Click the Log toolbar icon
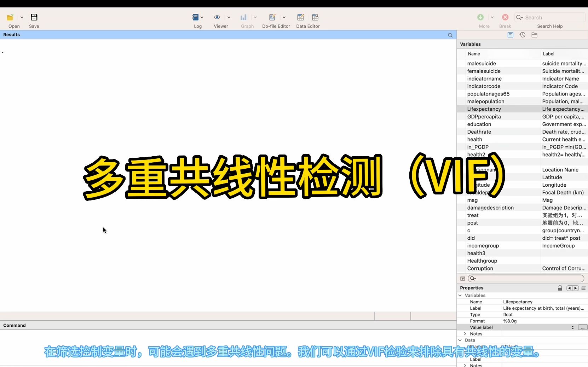This screenshot has height=367, width=588. point(195,17)
